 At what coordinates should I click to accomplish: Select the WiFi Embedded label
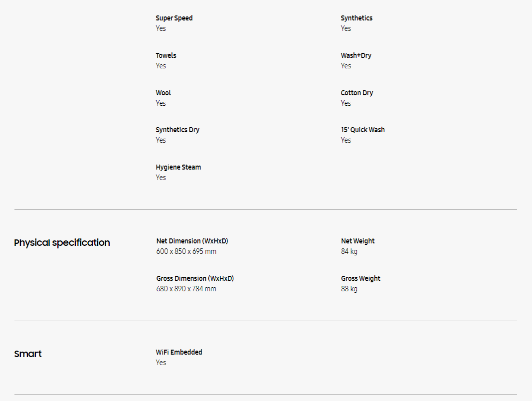click(x=179, y=352)
